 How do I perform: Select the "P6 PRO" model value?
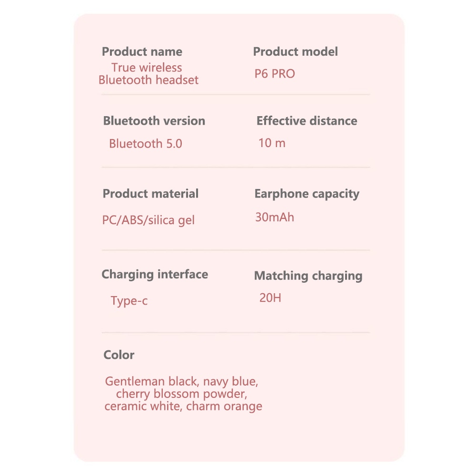(275, 74)
